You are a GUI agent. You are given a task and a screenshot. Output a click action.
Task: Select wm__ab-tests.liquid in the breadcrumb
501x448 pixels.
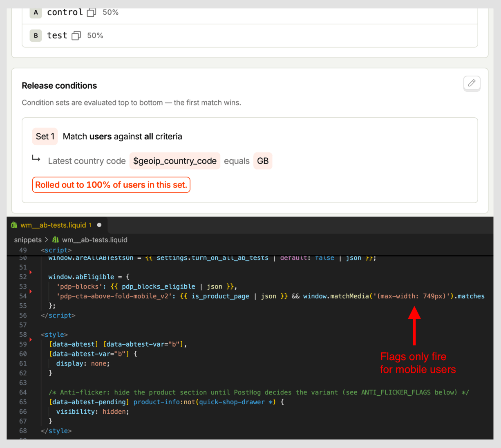coord(95,240)
